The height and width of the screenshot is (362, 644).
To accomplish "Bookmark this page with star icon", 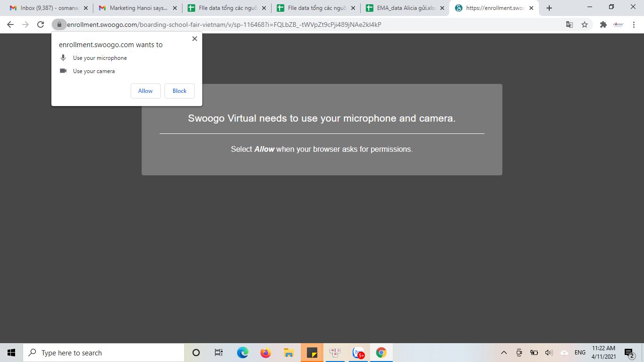I will click(x=585, y=25).
